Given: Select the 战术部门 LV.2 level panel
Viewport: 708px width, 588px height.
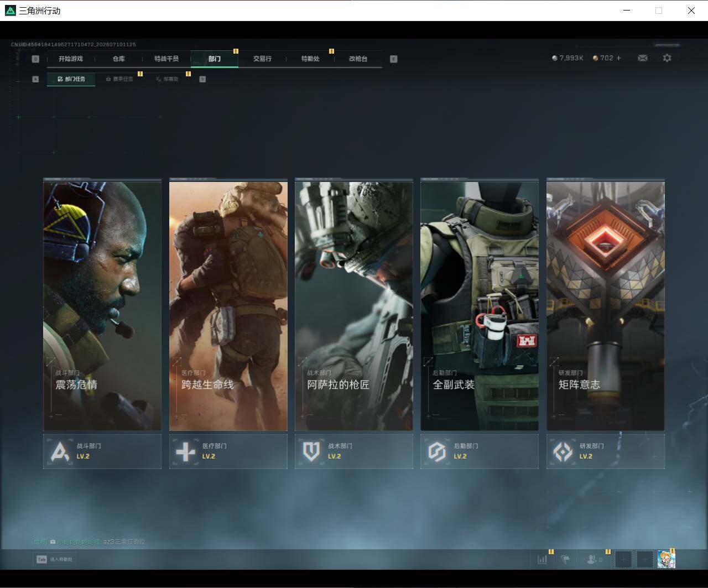Looking at the screenshot, I should 354,451.
